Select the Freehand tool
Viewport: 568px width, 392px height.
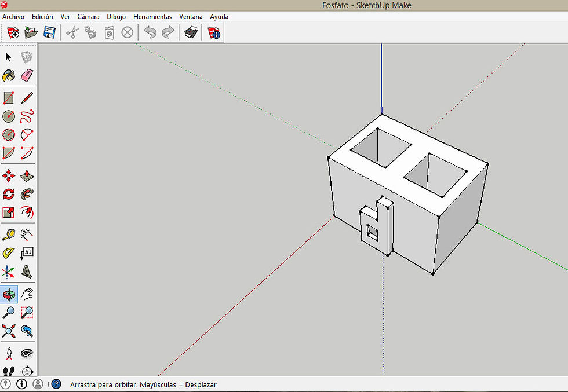(27, 116)
